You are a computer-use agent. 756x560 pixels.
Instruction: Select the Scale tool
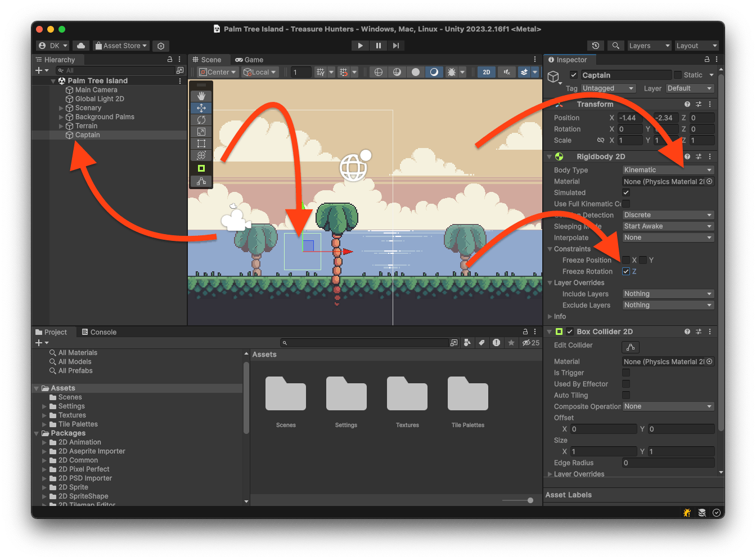(x=201, y=131)
